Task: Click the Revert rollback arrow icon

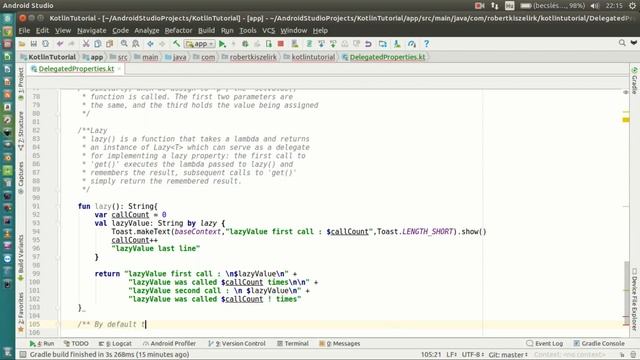Action: pos(368,44)
